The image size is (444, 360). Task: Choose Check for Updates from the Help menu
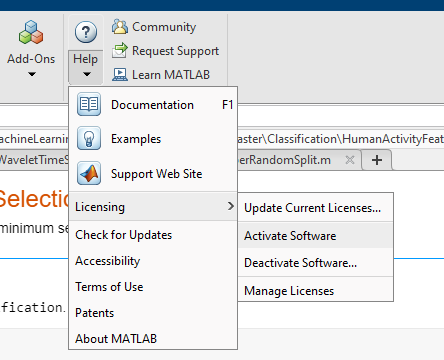pyautogui.click(x=153, y=235)
